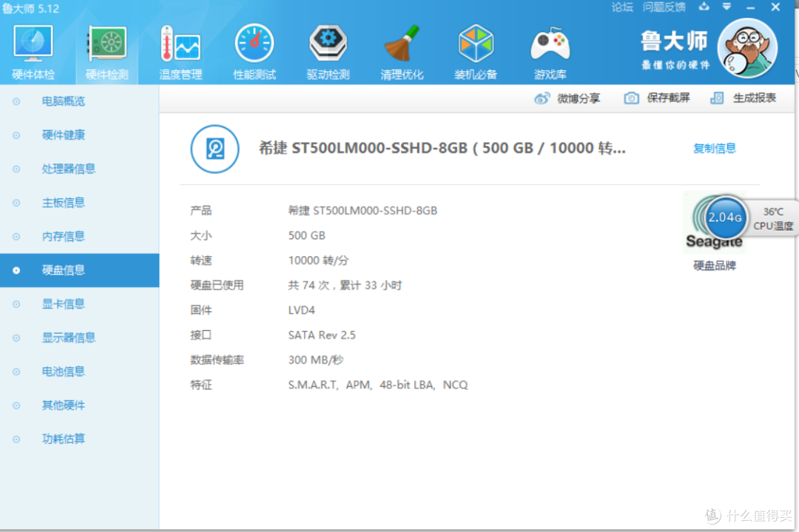The width and height of the screenshot is (799, 532).
Task: Open the 论坛 forum link
Action: (x=622, y=7)
